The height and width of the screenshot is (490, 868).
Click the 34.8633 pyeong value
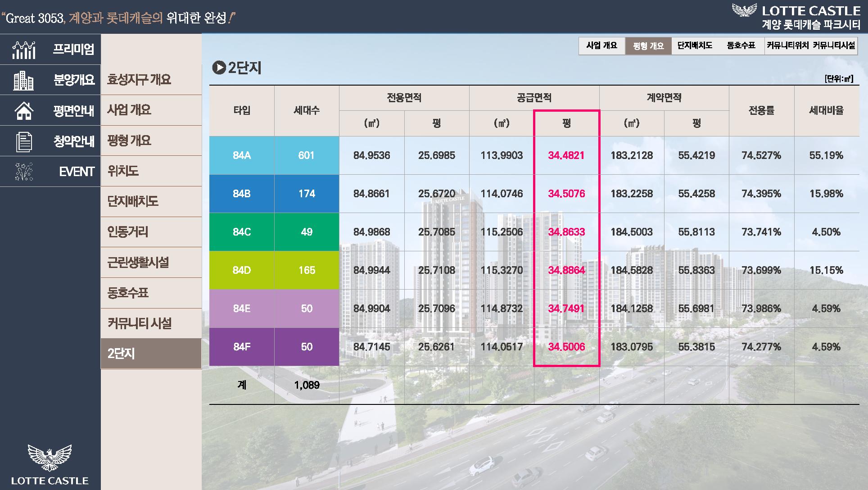click(x=566, y=232)
